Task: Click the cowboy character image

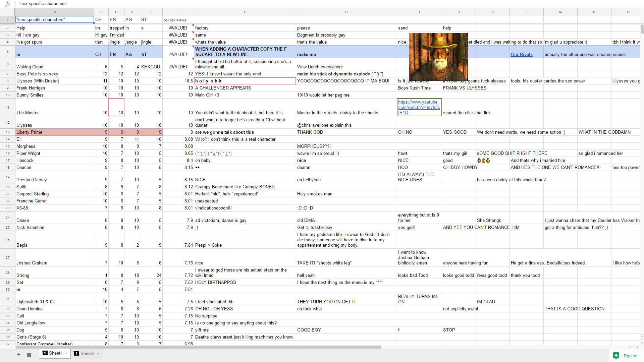Action: [439, 57]
